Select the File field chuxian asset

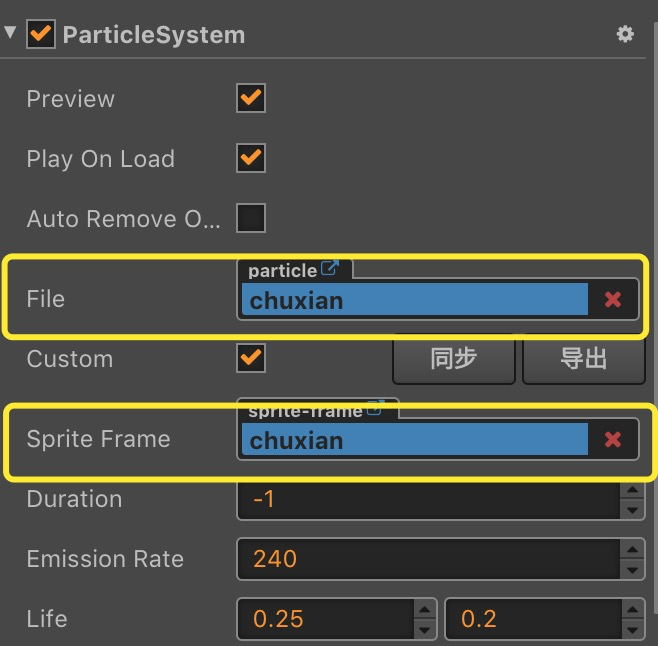point(414,300)
